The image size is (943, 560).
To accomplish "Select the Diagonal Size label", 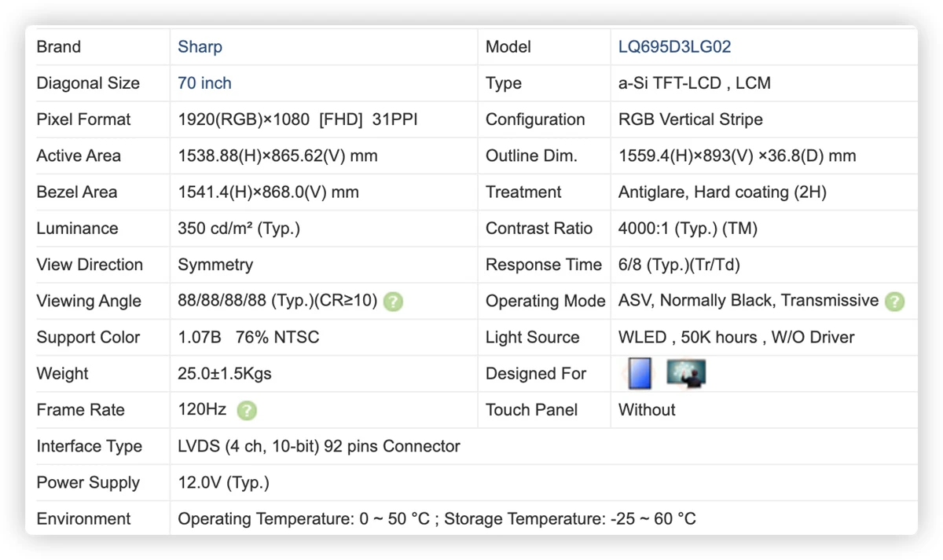I will pos(88,83).
